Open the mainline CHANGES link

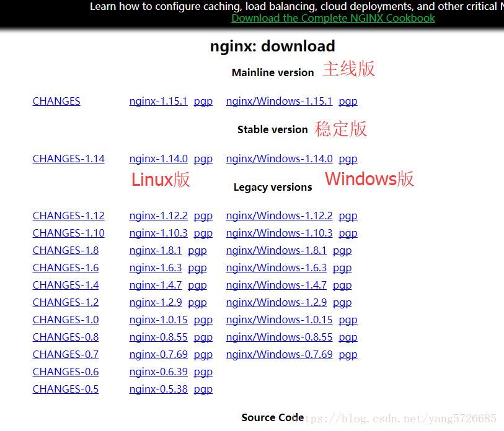tap(56, 101)
